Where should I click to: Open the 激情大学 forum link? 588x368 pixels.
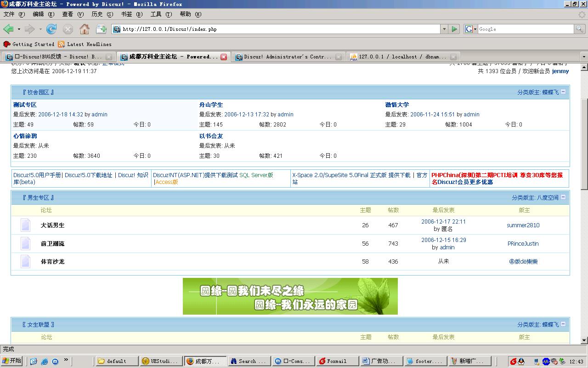[x=397, y=105]
